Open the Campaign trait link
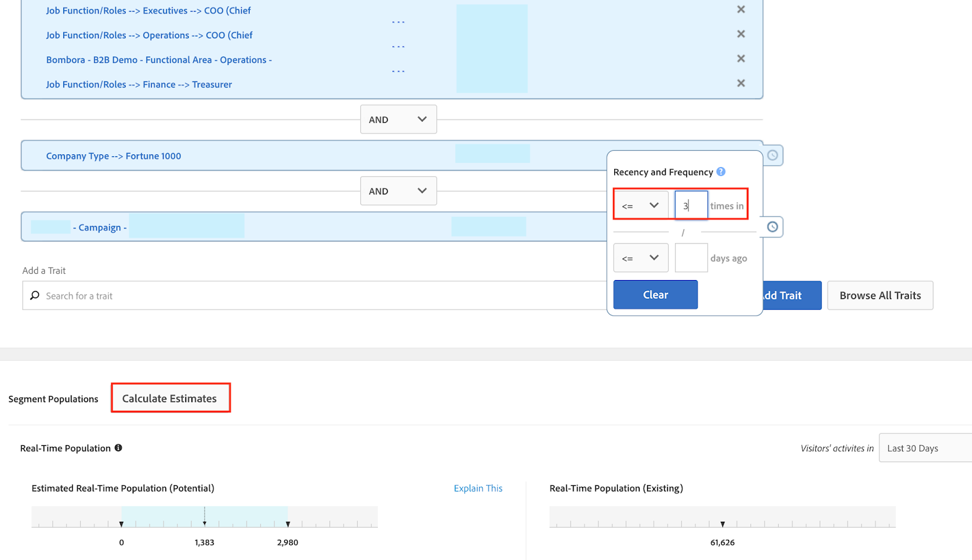The width and height of the screenshot is (972, 560). tap(100, 228)
